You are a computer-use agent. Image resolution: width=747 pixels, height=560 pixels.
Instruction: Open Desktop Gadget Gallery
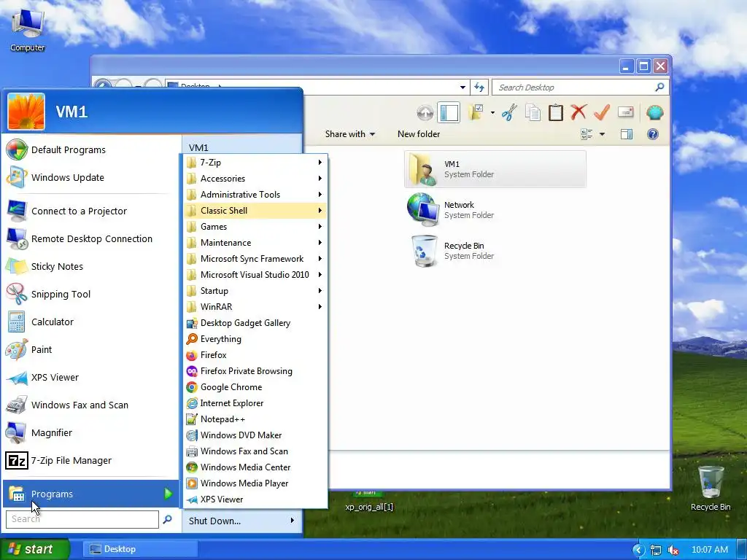coord(255,323)
